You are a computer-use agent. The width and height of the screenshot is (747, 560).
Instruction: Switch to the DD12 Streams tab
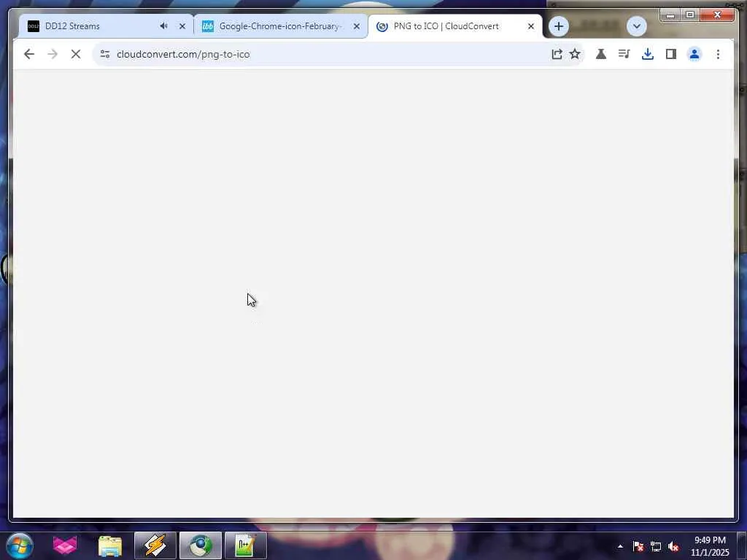[x=105, y=26]
